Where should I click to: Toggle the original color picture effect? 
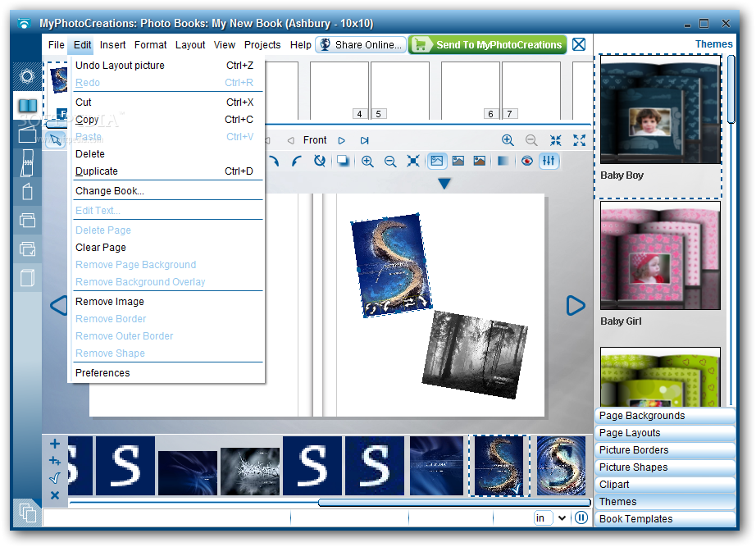tap(437, 161)
